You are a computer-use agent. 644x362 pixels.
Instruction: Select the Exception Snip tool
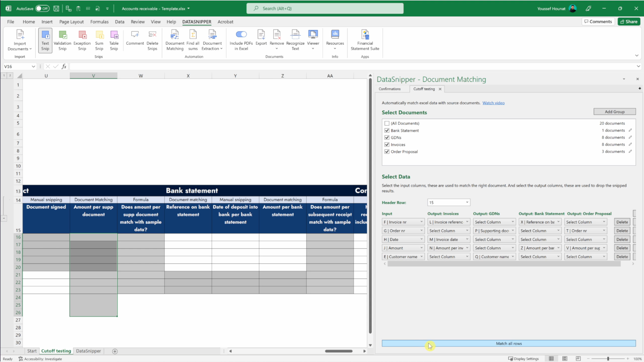click(x=82, y=40)
